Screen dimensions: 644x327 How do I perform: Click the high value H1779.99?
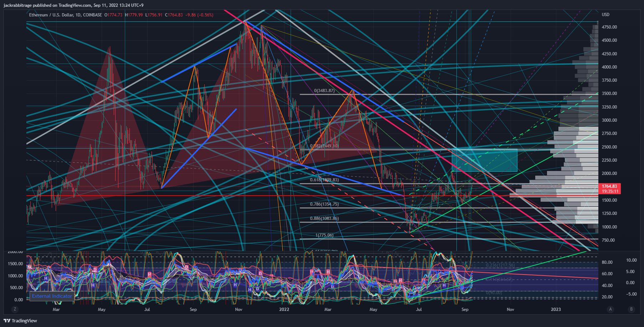coord(134,15)
